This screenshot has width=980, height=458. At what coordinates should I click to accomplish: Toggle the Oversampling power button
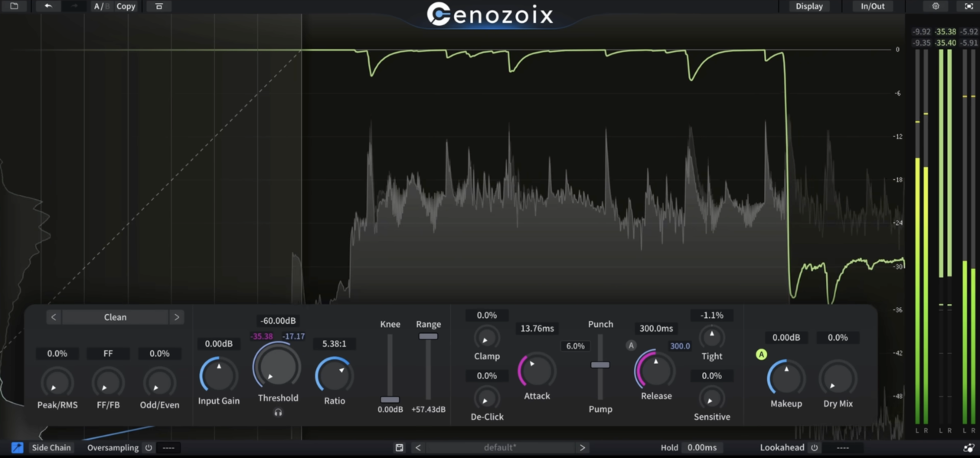pyautogui.click(x=149, y=448)
